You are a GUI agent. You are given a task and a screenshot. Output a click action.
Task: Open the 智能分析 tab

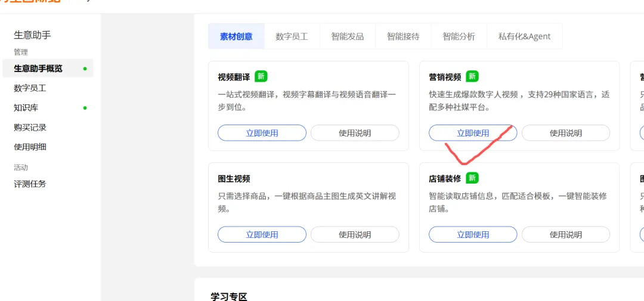click(x=459, y=36)
